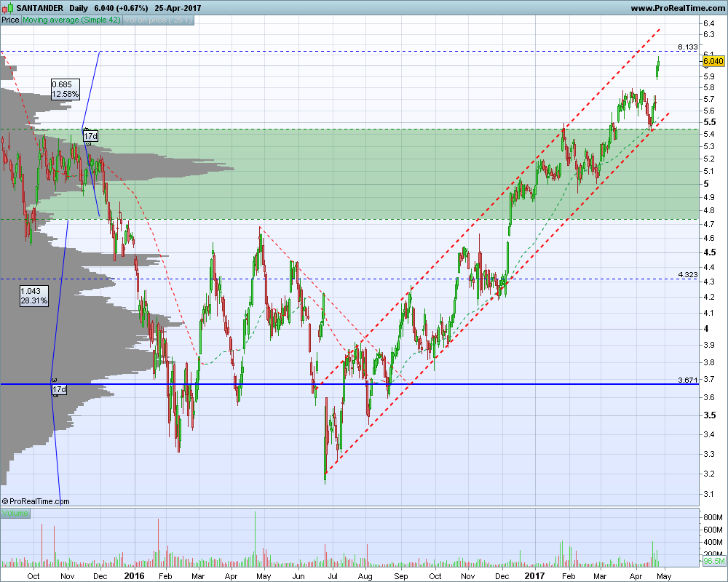The height and width of the screenshot is (582, 728).
Task: Open the www.ProRealTime.com link
Action: click(x=677, y=8)
